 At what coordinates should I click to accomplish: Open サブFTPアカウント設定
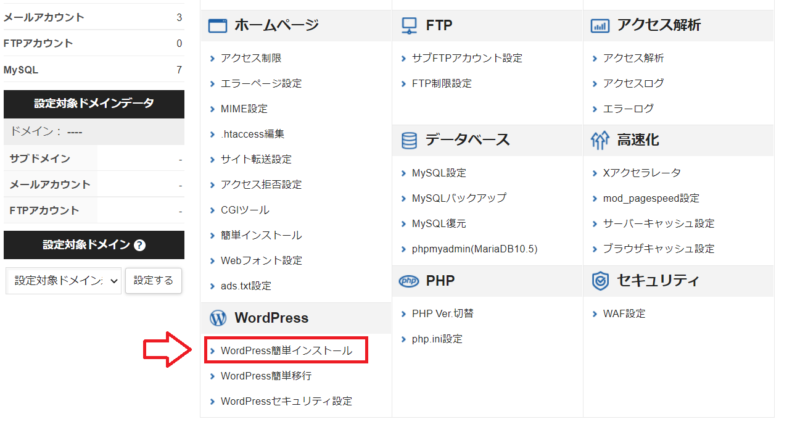click(x=467, y=58)
